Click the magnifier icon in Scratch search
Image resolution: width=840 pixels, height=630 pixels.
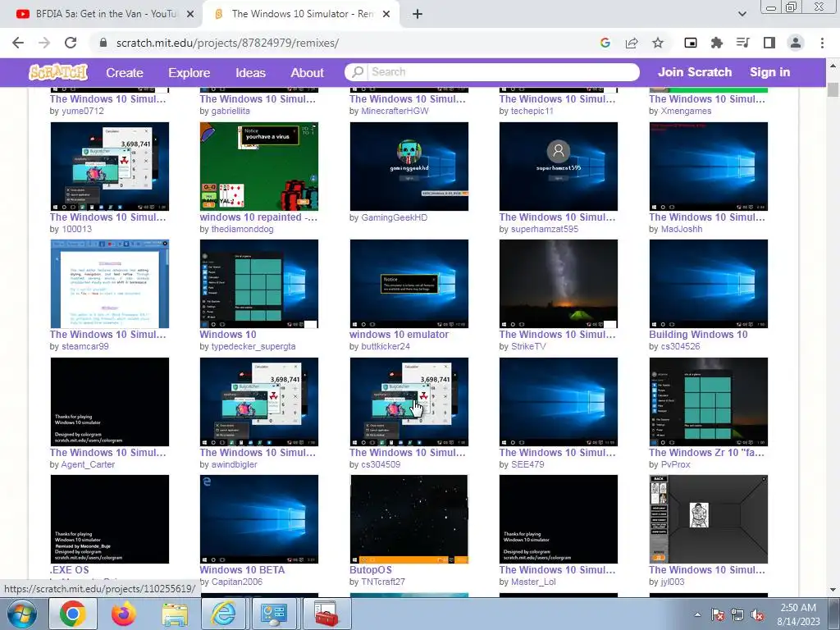[x=358, y=72]
